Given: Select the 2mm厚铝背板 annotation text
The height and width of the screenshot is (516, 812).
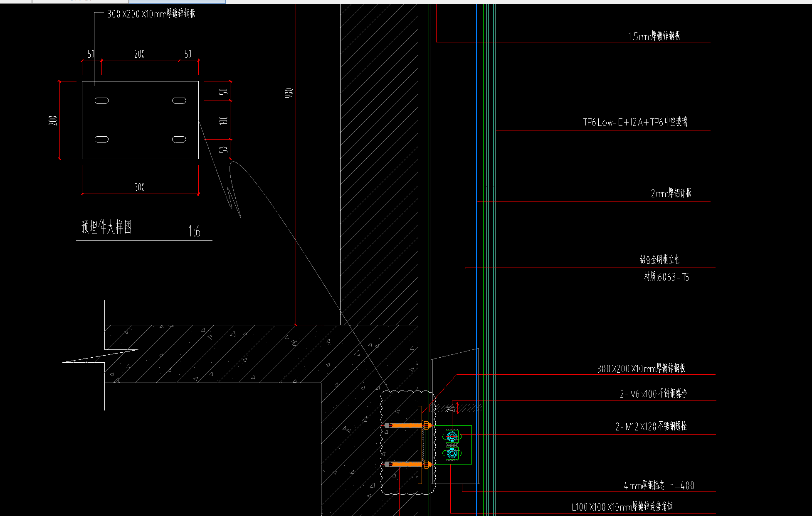Looking at the screenshot, I should (671, 193).
